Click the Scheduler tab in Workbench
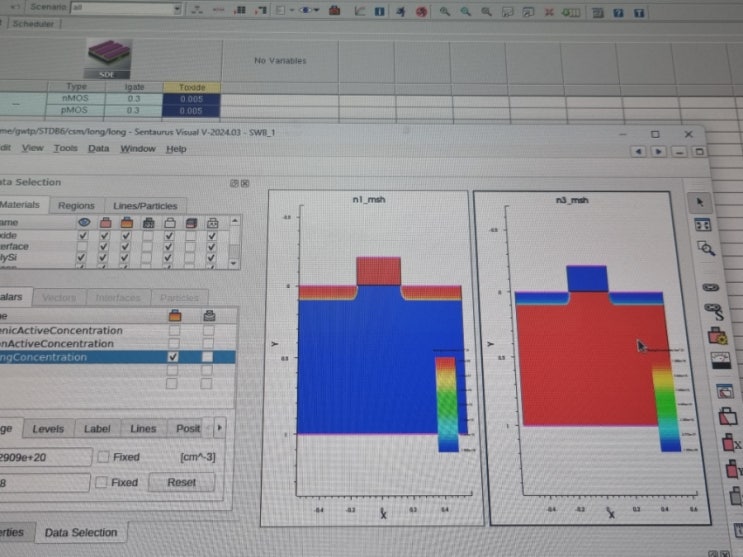Screen dimensions: 743x557 33,24
